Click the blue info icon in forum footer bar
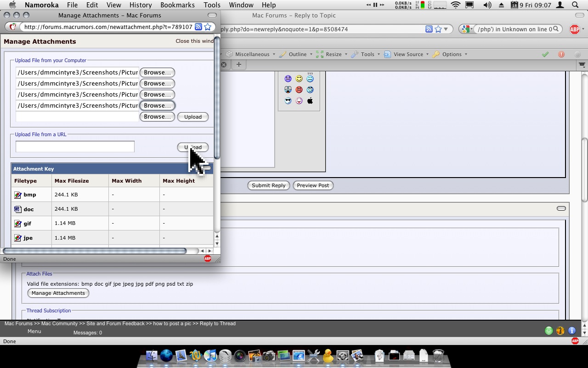Viewport: 588px width, 368px height. coord(572,330)
